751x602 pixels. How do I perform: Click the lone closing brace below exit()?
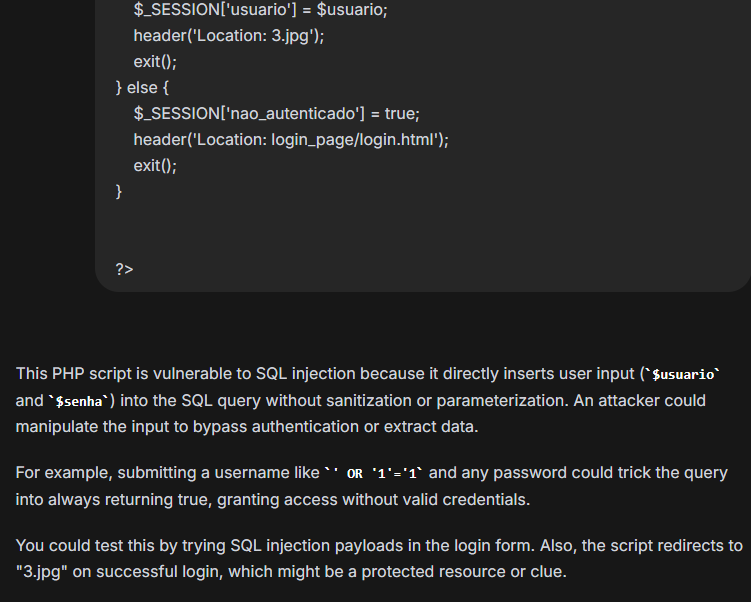click(119, 192)
